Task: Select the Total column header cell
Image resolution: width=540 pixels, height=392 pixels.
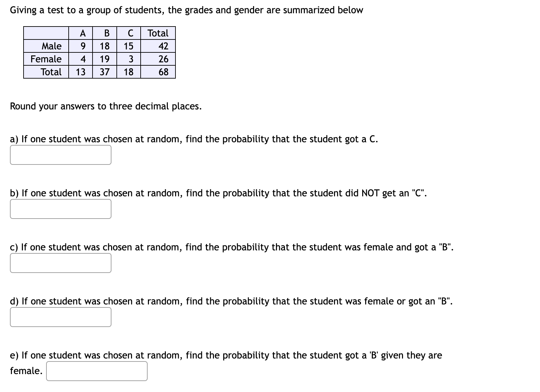Action: [158, 33]
